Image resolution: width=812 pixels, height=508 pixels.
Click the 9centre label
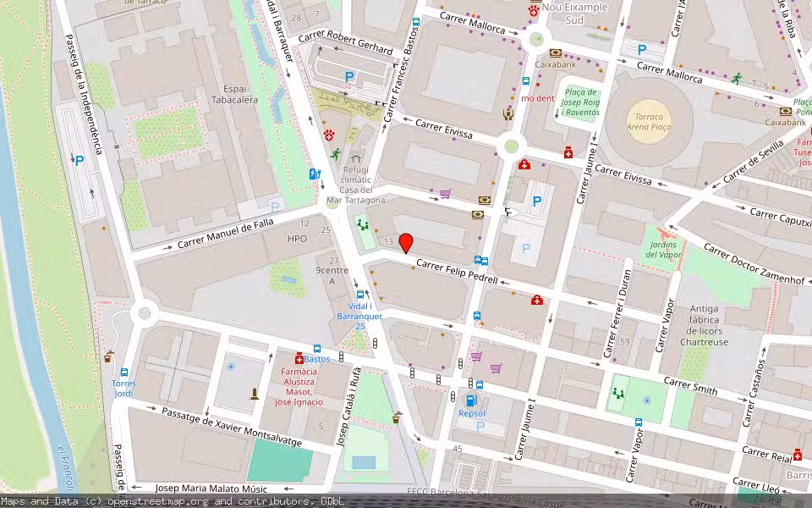(332, 270)
